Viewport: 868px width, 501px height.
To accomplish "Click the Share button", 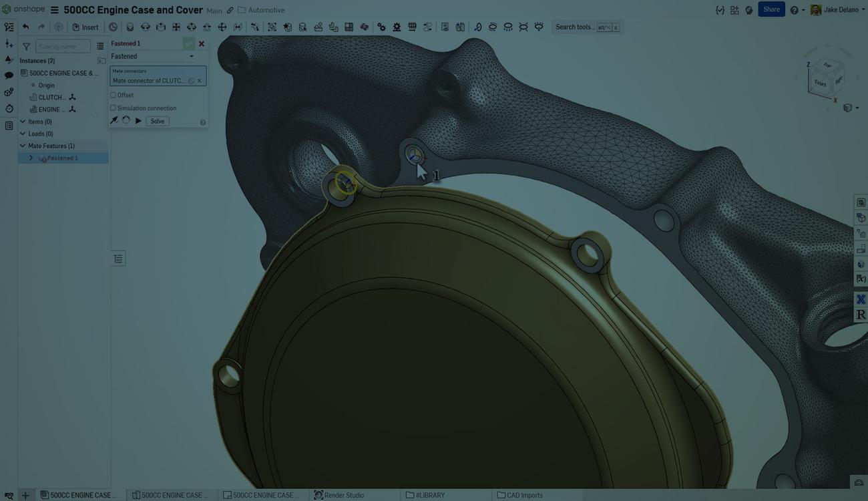I will 771,9.
